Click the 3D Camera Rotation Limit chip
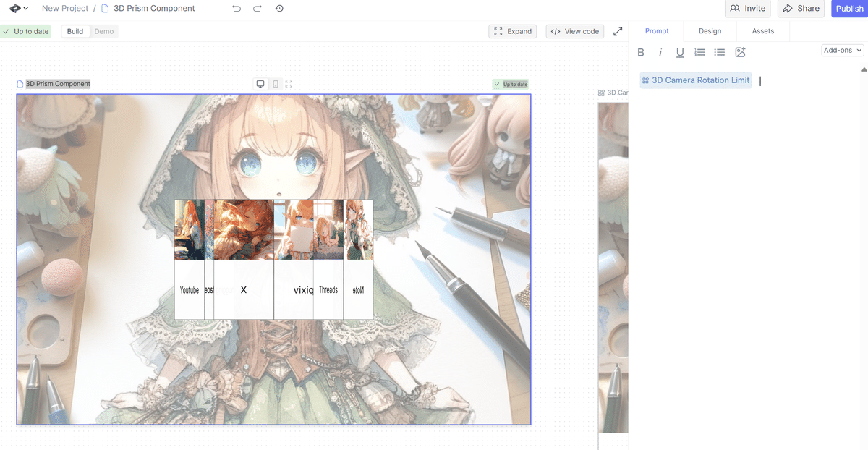The image size is (868, 450). [x=696, y=80]
